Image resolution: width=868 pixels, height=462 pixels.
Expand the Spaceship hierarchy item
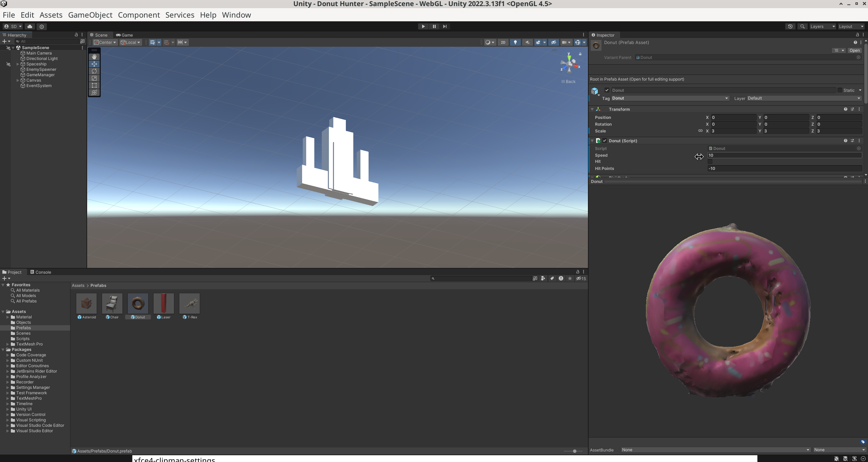[18, 64]
